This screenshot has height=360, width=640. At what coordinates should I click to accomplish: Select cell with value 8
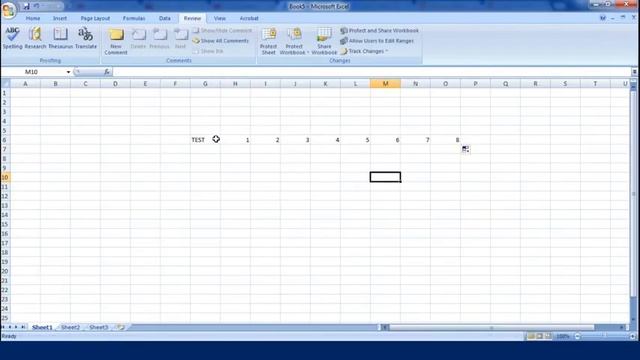point(445,140)
